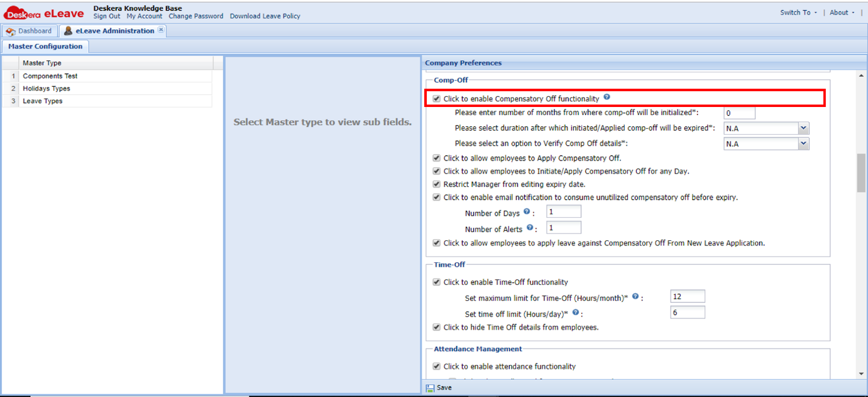Click the help icon for time off limit per day
The image size is (868, 397).
click(575, 311)
